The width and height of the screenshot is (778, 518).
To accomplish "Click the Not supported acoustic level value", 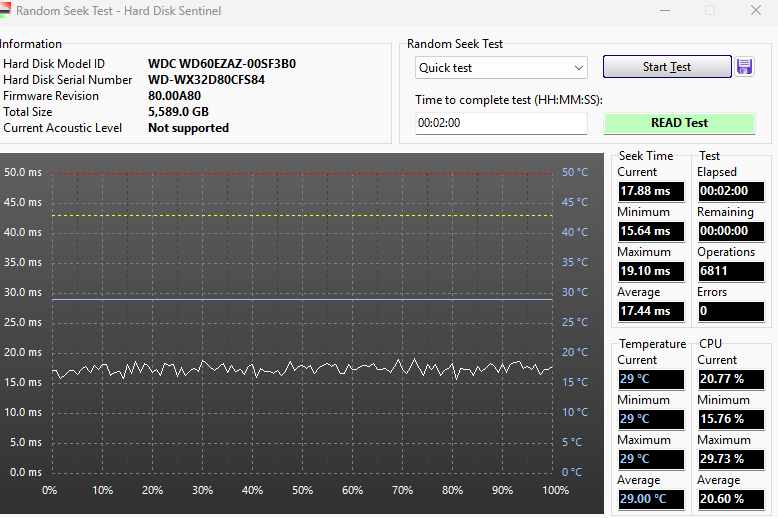I will pyautogui.click(x=189, y=128).
